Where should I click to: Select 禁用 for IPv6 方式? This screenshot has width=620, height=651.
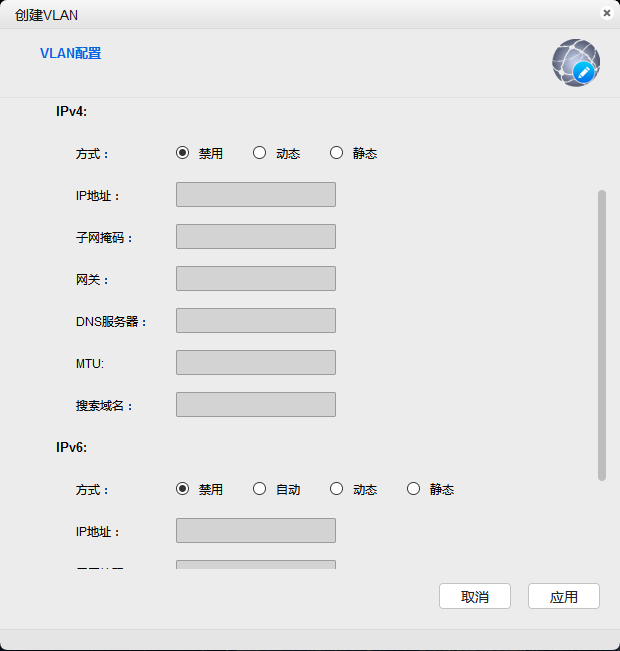point(183,489)
